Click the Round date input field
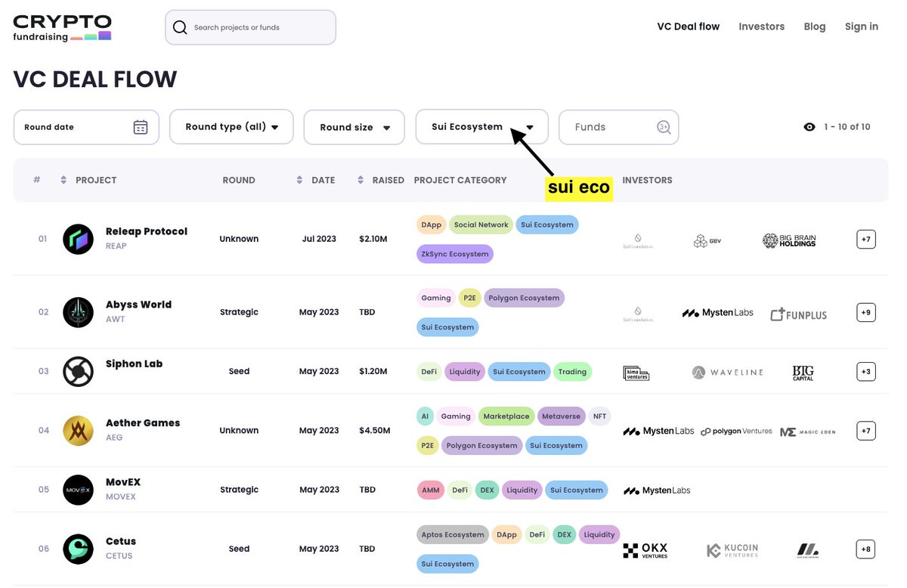The height and width of the screenshot is (588, 907). tap(86, 127)
